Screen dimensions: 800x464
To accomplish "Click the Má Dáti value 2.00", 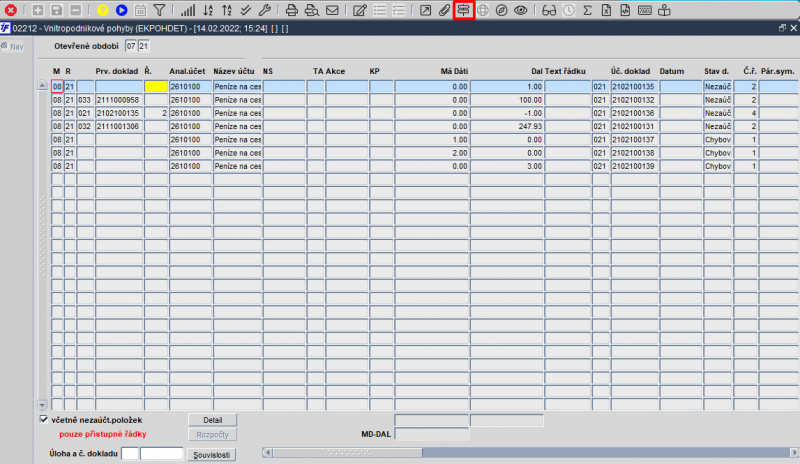I will [x=432, y=153].
